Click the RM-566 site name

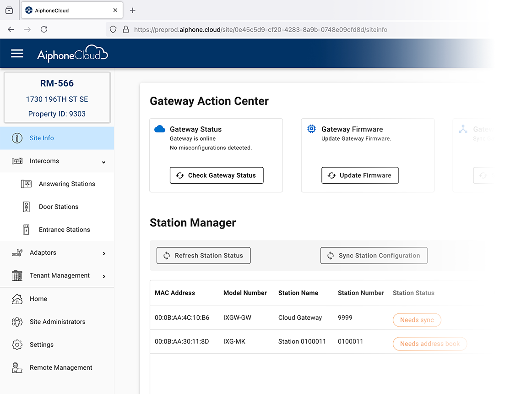click(x=57, y=83)
